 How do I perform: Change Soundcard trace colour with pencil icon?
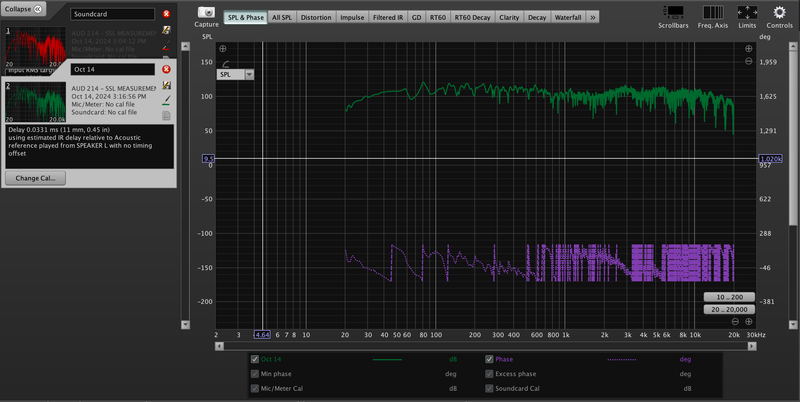click(x=166, y=45)
